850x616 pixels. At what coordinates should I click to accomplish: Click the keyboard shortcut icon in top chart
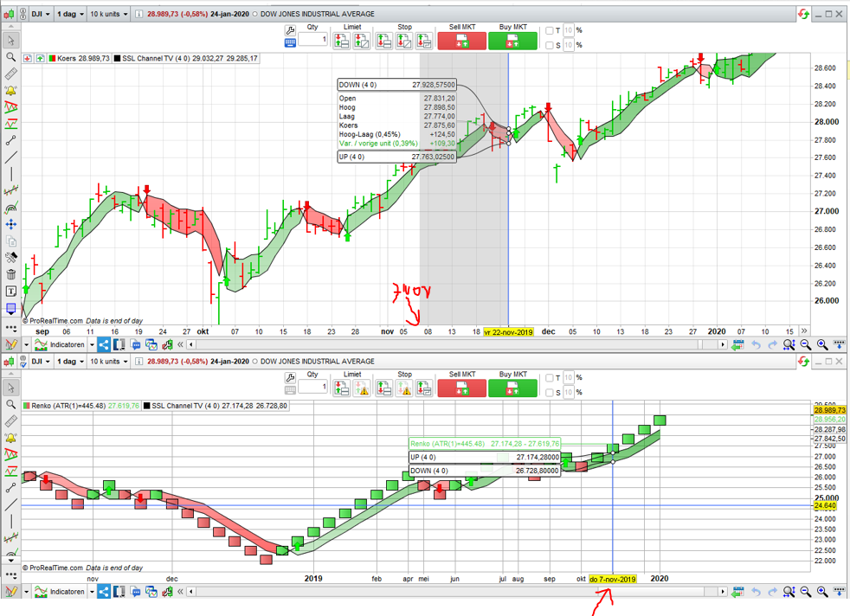point(290,42)
